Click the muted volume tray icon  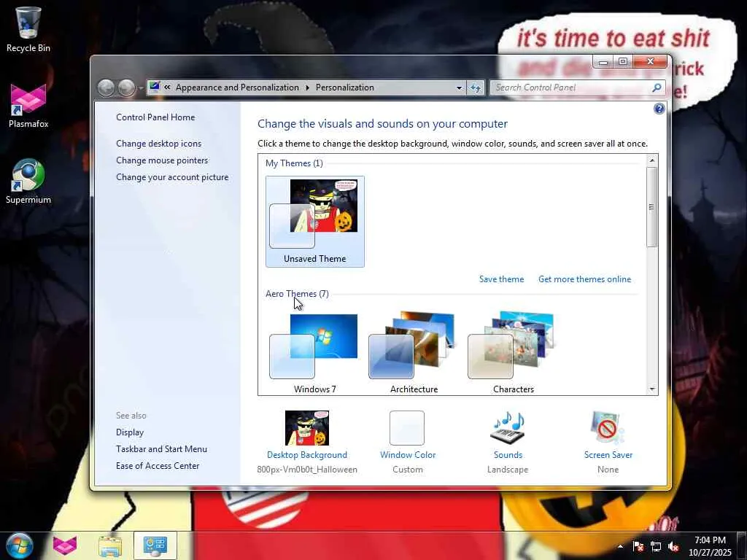(x=673, y=546)
